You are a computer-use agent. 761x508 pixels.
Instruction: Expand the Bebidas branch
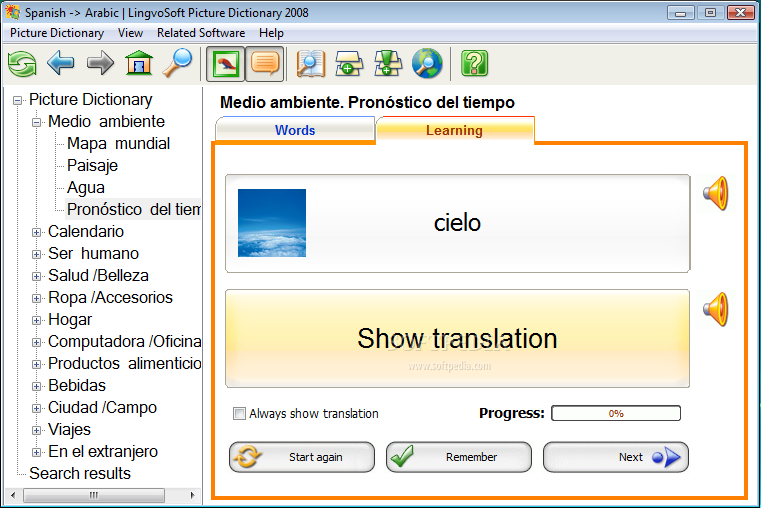(36, 386)
